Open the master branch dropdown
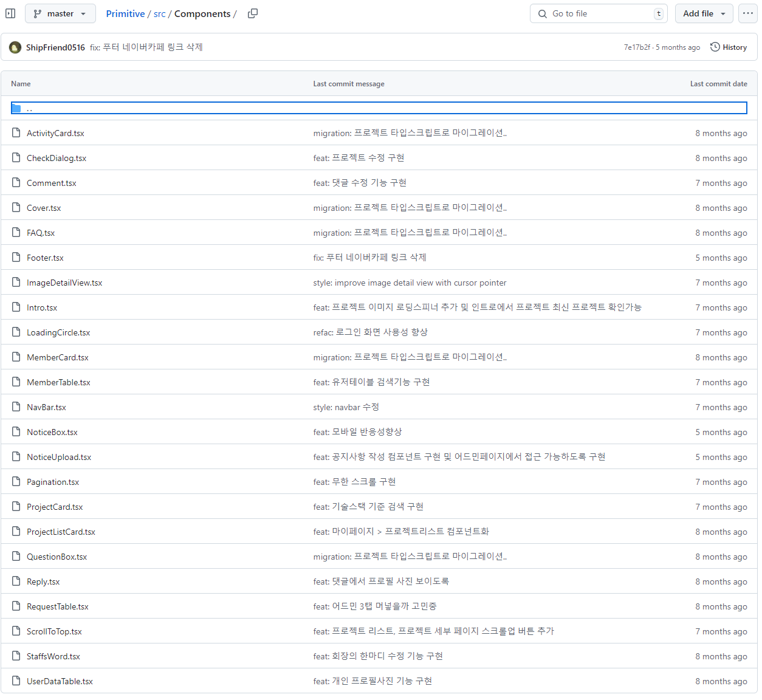Image resolution: width=762 pixels, height=700 pixels. (x=60, y=13)
